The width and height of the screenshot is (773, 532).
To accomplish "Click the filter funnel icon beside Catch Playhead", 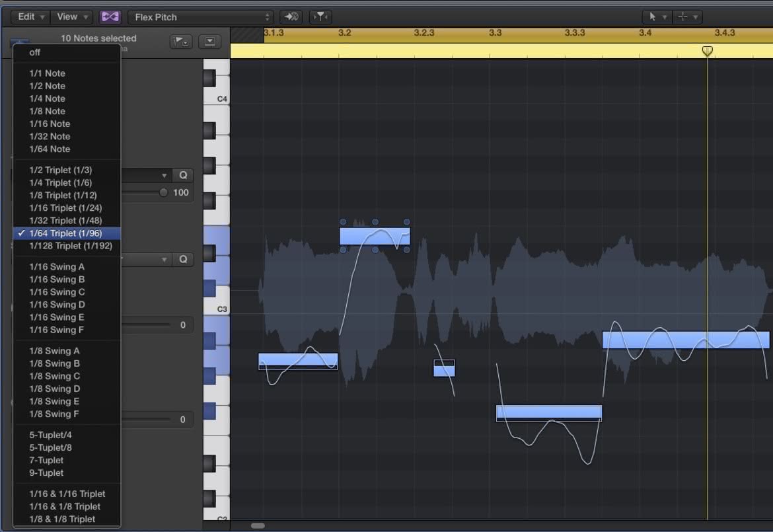I will [x=320, y=17].
